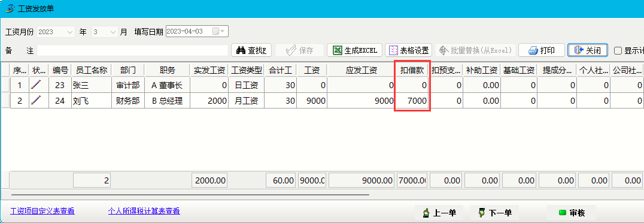This screenshot has width=644, height=223.
Task: Click the 扣借款 column header
Action: [x=412, y=70]
